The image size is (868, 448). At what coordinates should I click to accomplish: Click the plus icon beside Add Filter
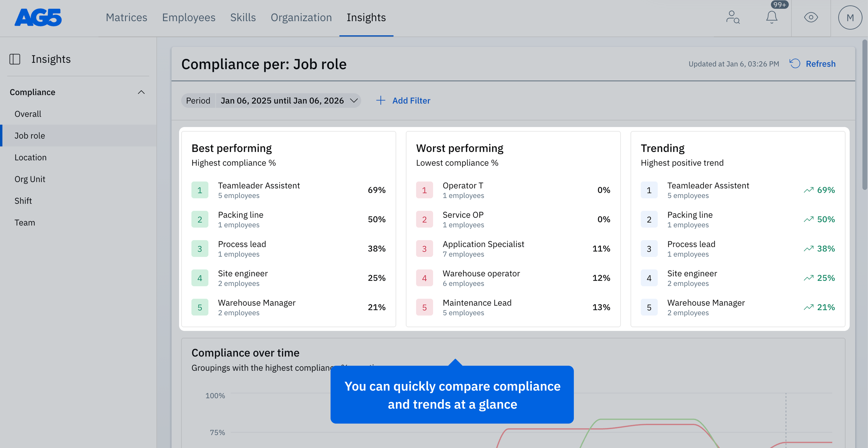(381, 100)
